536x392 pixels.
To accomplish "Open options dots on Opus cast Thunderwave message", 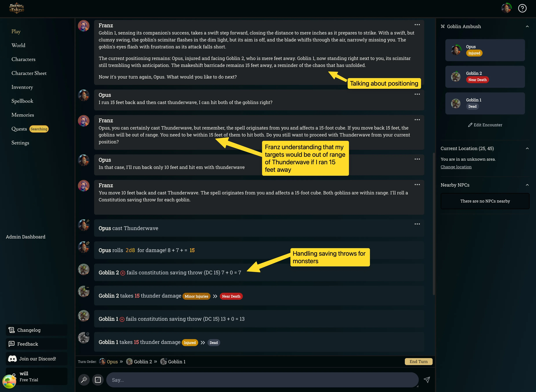I will (417, 224).
